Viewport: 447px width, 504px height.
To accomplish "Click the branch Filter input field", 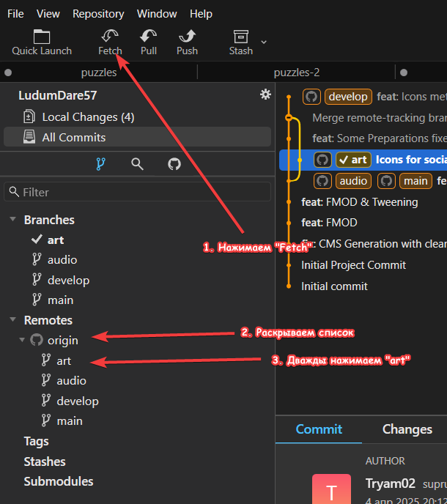I will point(139,192).
